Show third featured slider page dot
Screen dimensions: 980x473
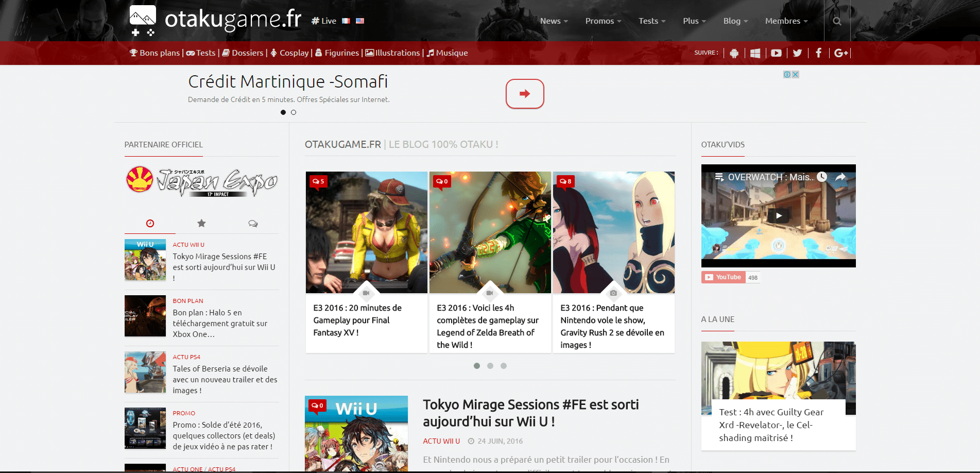pos(504,366)
